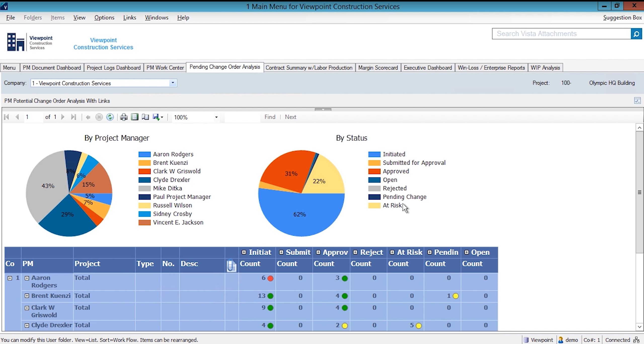Open the Company selection dropdown
Screen dimensions: 644x344
(x=173, y=83)
